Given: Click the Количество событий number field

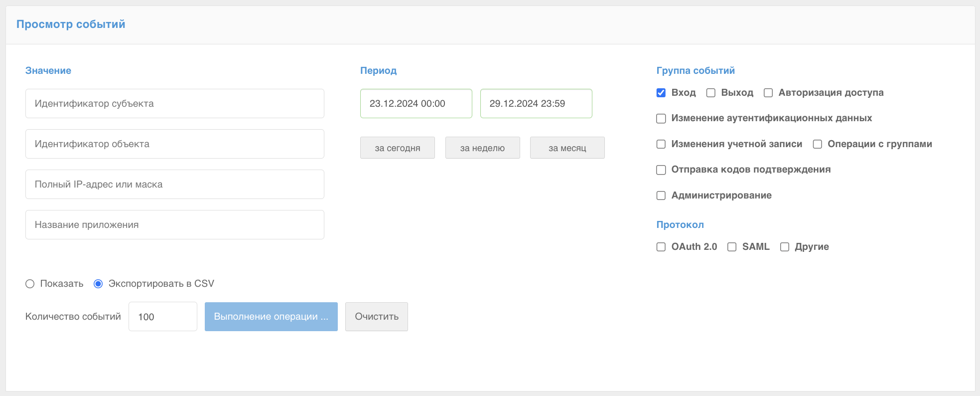Looking at the screenshot, I should pyautogui.click(x=162, y=317).
